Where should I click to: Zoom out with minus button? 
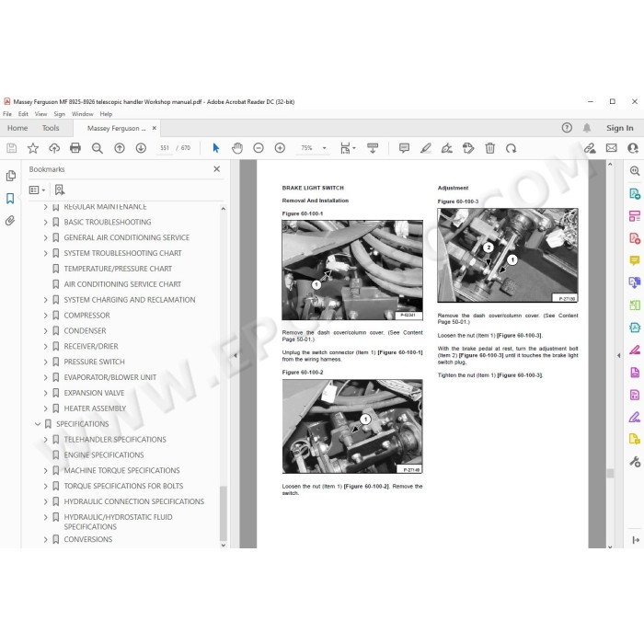(x=259, y=148)
